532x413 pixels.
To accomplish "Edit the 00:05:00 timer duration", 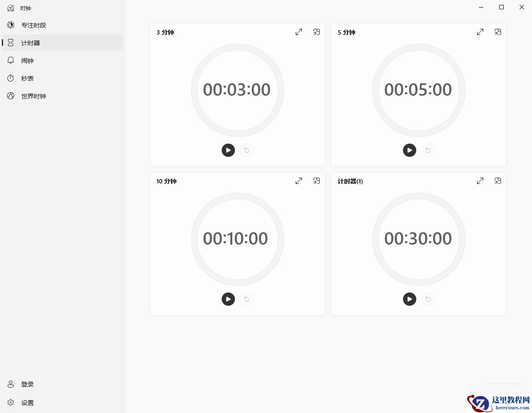I will click(418, 90).
